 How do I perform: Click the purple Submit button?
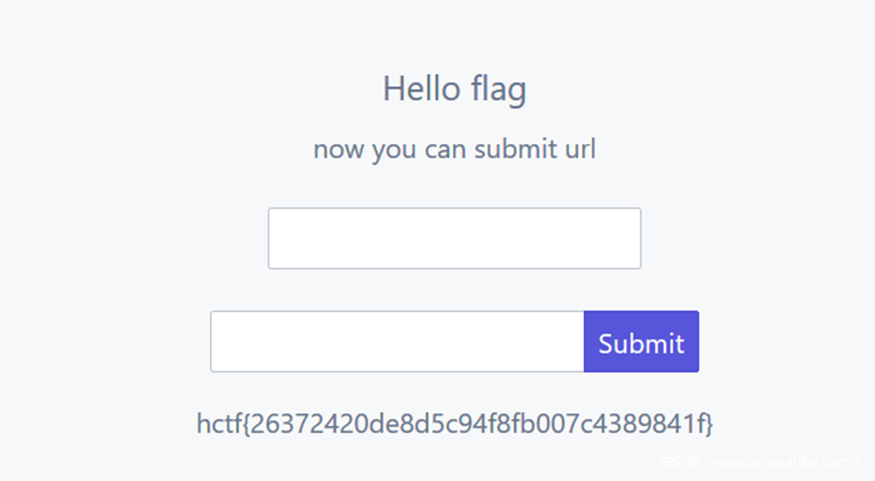[x=641, y=342]
